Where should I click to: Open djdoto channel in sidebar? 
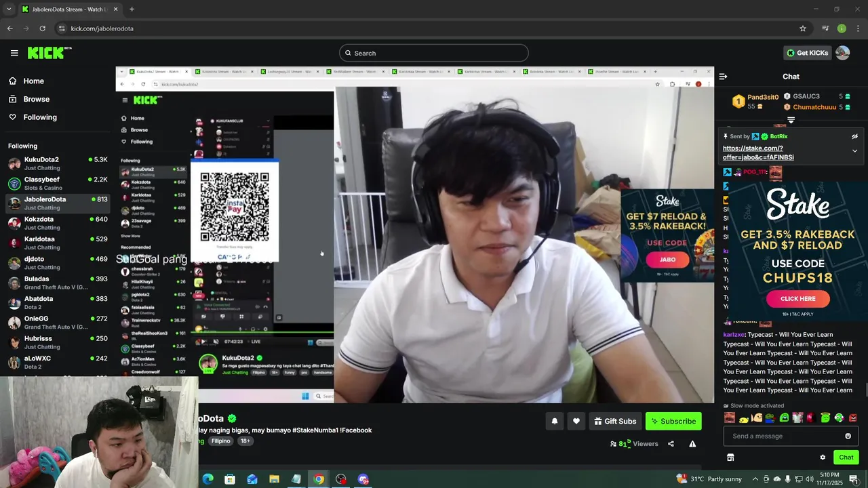58,263
